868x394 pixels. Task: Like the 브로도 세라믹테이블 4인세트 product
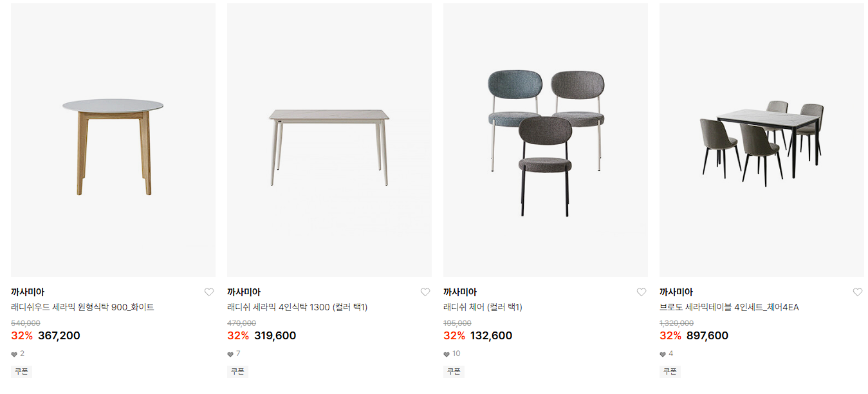(x=858, y=292)
